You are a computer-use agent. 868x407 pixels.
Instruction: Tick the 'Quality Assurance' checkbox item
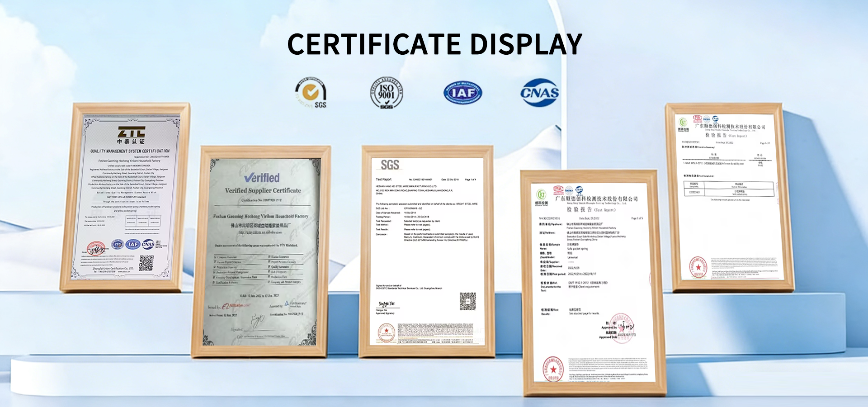click(x=280, y=267)
